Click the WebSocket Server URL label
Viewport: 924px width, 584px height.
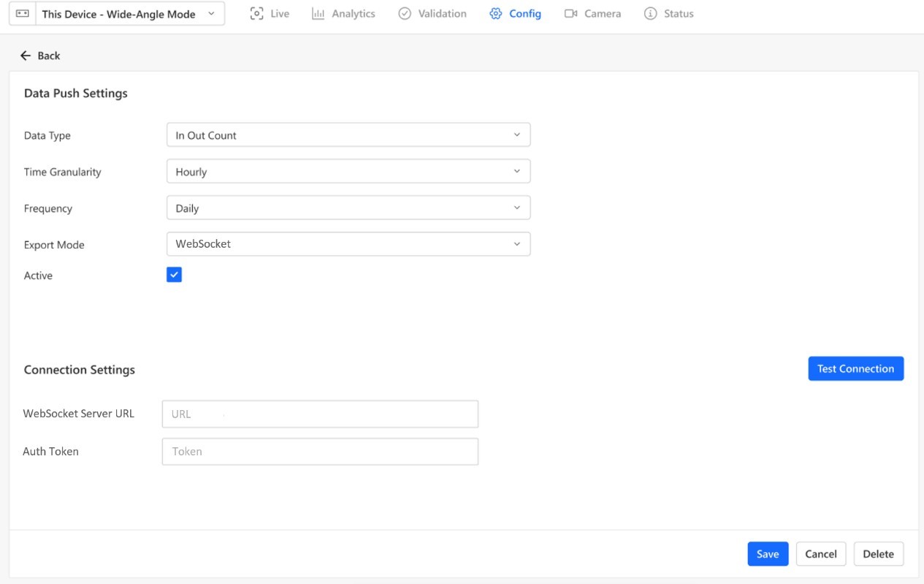pos(79,414)
